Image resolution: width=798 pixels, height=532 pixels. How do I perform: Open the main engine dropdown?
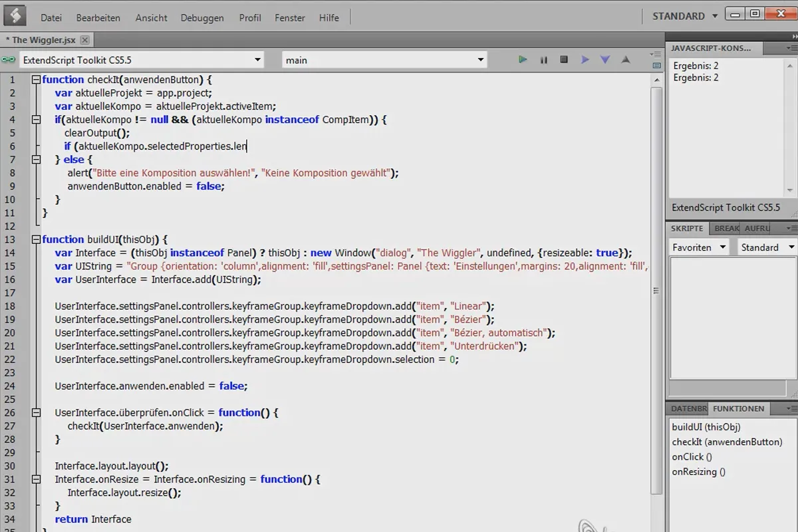pyautogui.click(x=384, y=60)
